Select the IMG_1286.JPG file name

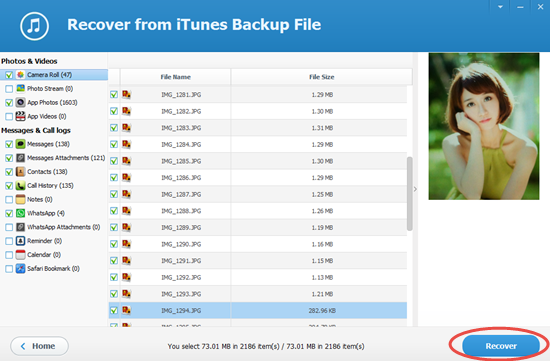[181, 178]
